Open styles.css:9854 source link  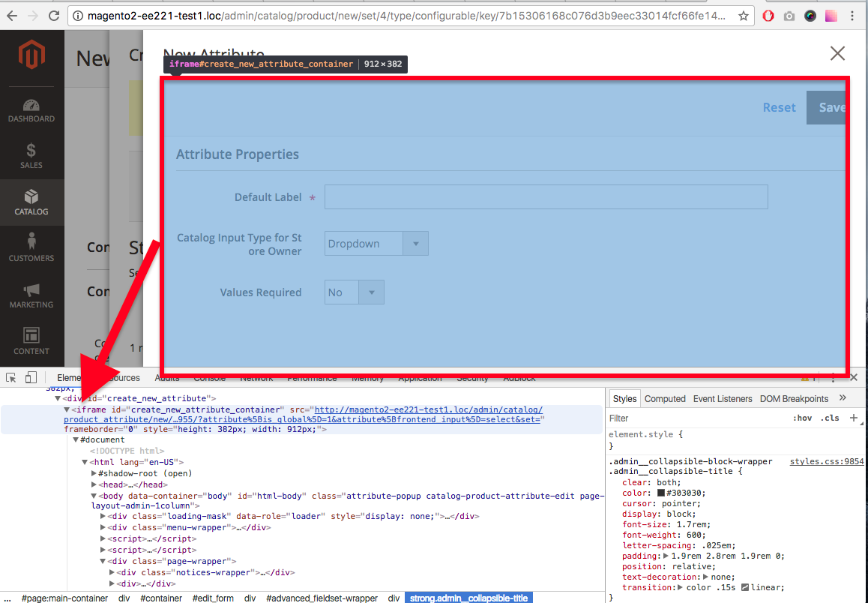click(827, 461)
